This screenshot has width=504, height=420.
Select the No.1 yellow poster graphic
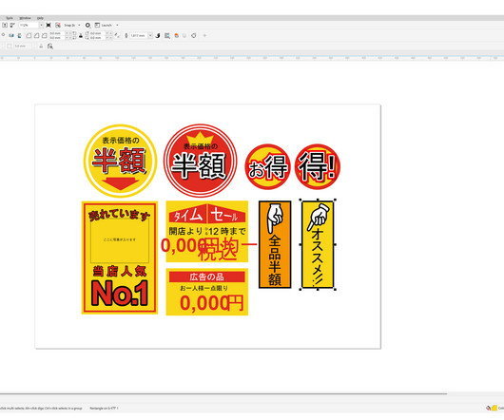[120, 258]
